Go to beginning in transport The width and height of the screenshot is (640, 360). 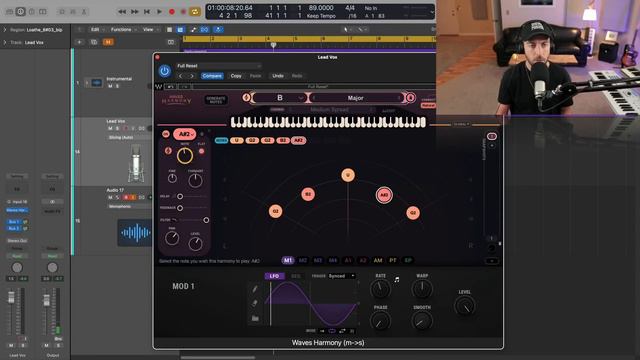(147, 12)
